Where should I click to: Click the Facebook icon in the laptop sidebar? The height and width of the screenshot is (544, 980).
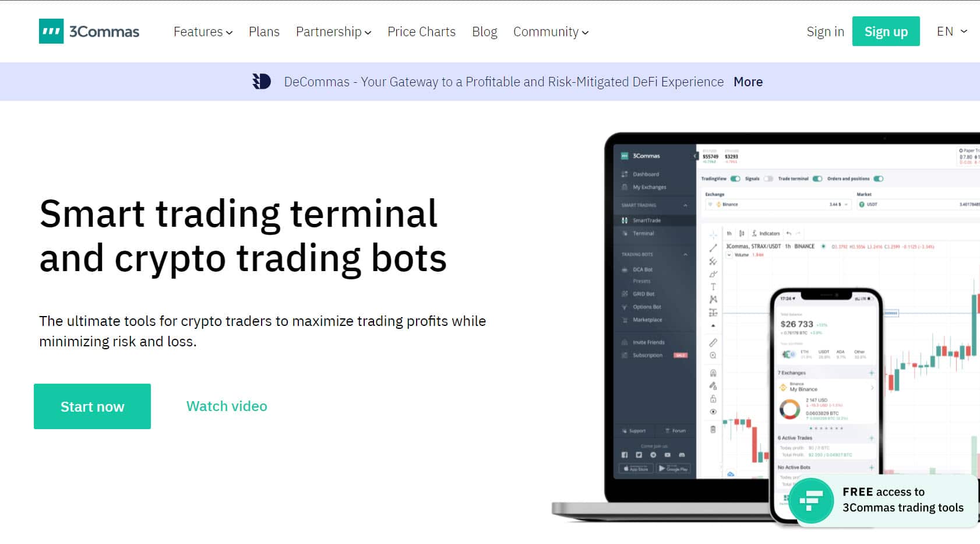(625, 455)
